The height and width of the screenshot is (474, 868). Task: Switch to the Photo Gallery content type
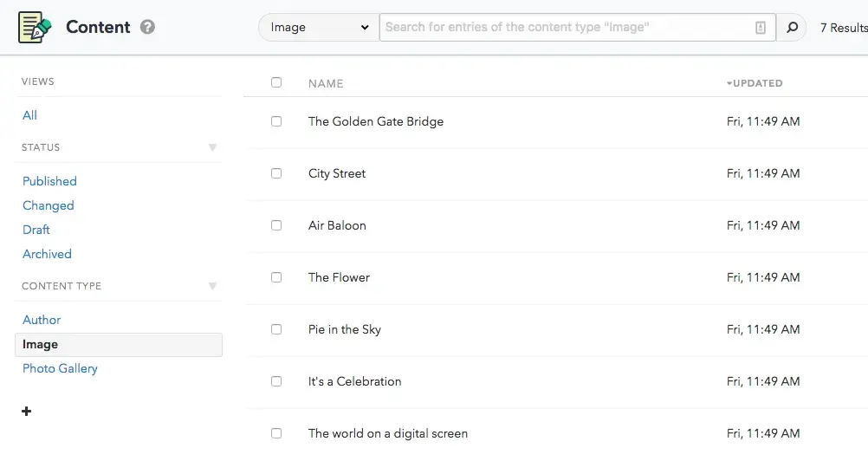(60, 368)
